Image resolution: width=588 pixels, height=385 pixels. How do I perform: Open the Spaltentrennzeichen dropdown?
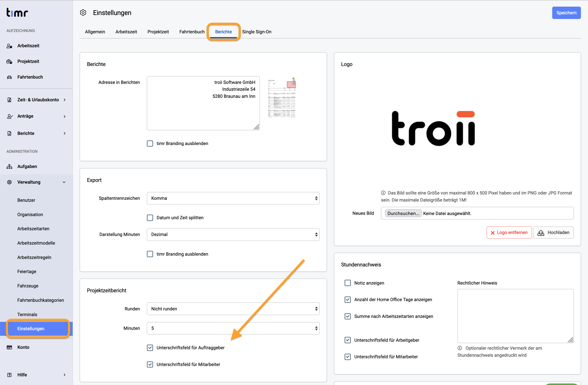233,198
